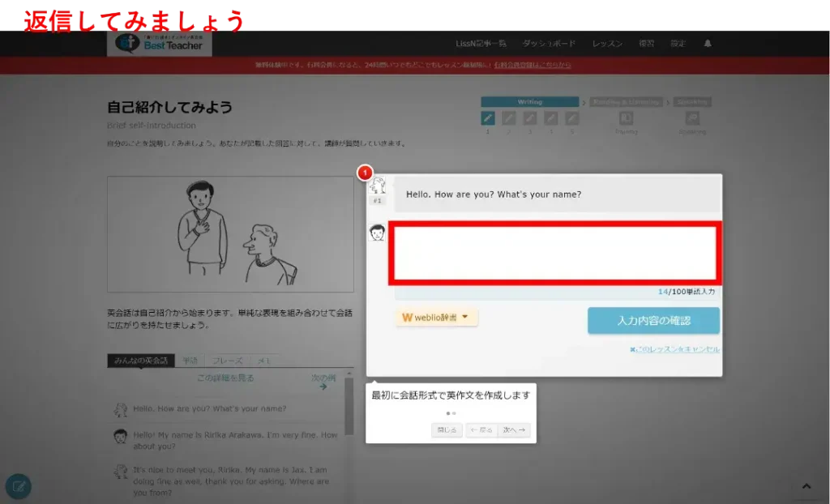Open the weblio辞書 dropdown arrow

[464, 317]
